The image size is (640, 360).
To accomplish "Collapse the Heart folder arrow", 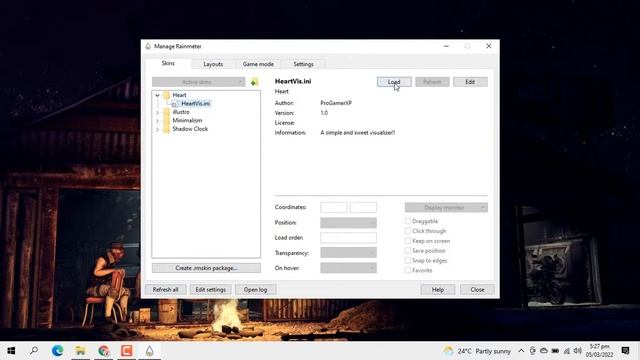I will click(157, 95).
